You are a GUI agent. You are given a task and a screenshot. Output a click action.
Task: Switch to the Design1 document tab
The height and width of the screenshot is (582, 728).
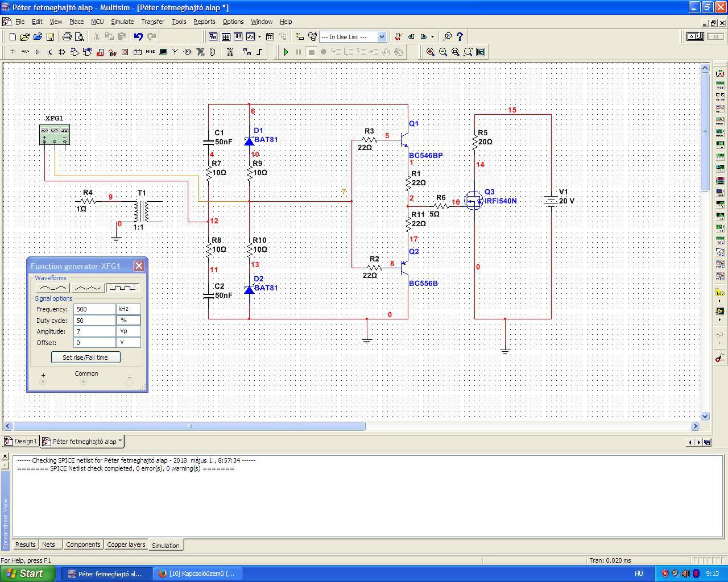[20, 441]
